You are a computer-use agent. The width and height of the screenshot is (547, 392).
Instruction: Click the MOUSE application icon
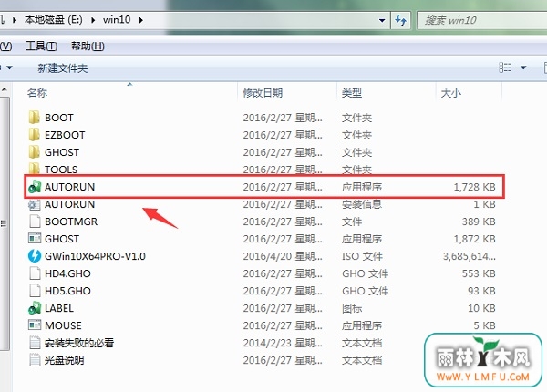(x=35, y=325)
